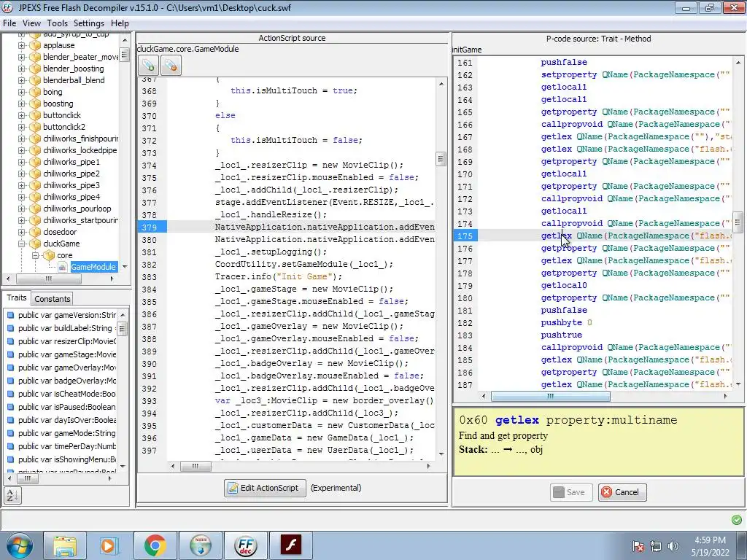Click the P-code horizontal scrollbar thumb
This screenshot has height=560, width=747.
[550, 396]
